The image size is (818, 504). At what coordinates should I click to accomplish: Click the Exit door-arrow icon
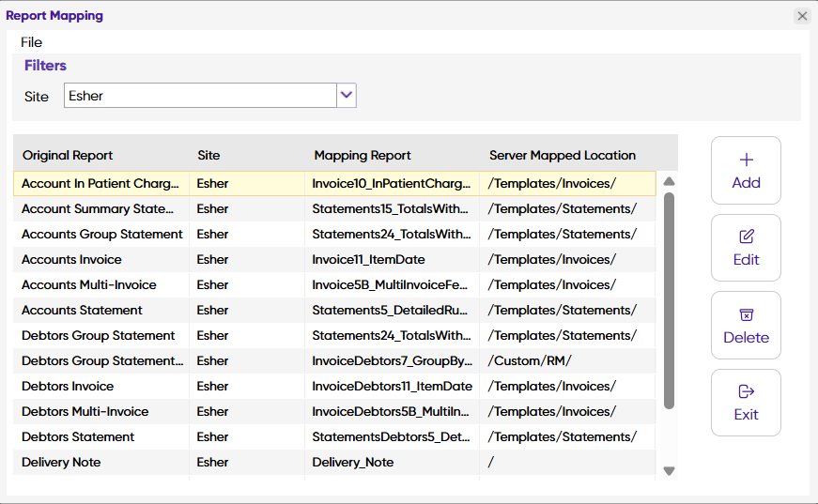tap(747, 392)
